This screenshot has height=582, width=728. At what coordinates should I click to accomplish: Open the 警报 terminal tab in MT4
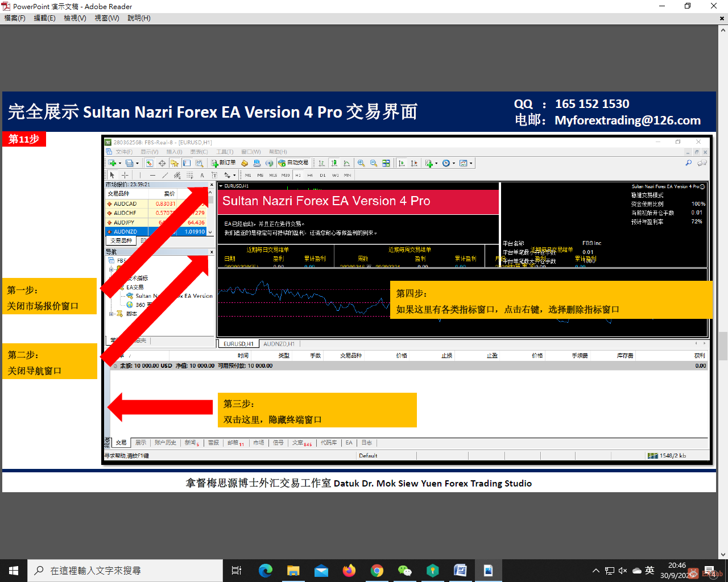(213, 443)
